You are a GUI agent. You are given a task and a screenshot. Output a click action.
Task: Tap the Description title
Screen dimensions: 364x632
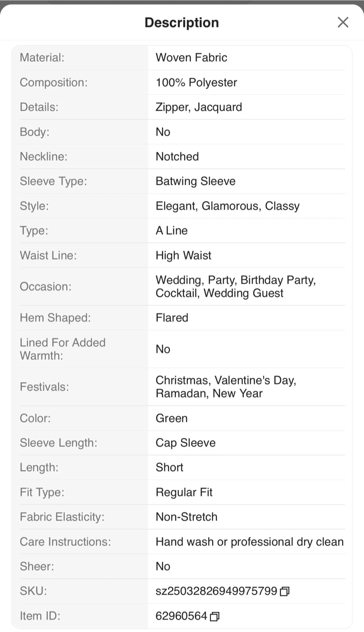(x=182, y=22)
